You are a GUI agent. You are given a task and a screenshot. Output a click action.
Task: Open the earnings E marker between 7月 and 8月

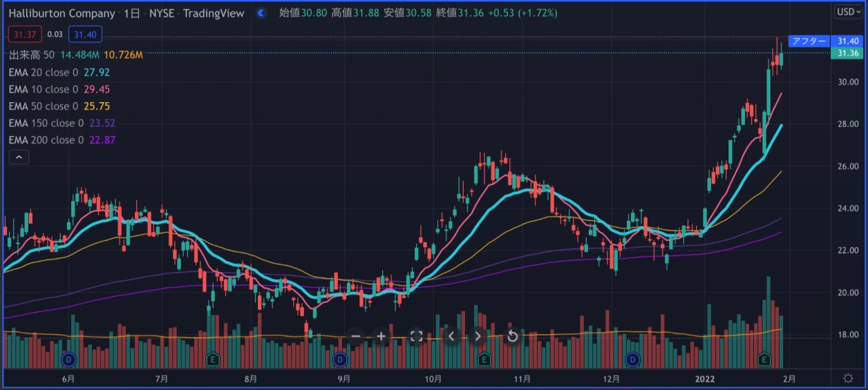click(x=214, y=359)
